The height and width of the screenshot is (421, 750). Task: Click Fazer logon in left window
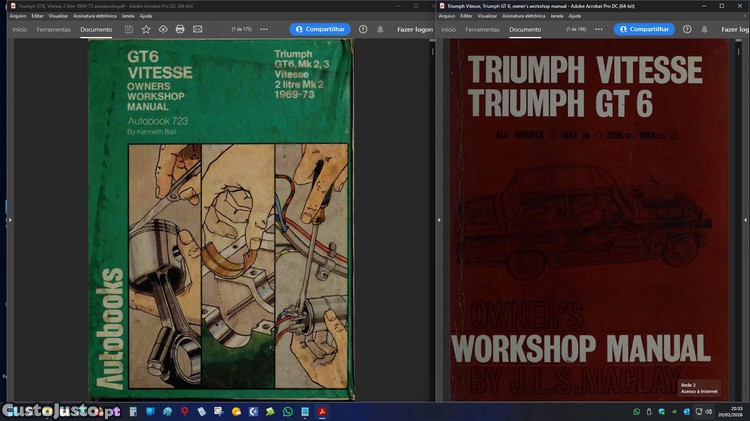(414, 29)
